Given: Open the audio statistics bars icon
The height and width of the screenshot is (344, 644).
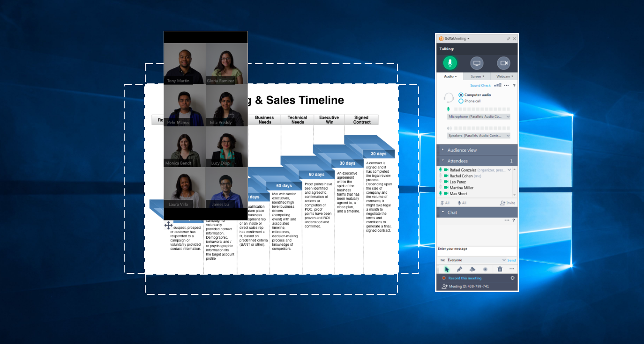Looking at the screenshot, I should point(497,85).
